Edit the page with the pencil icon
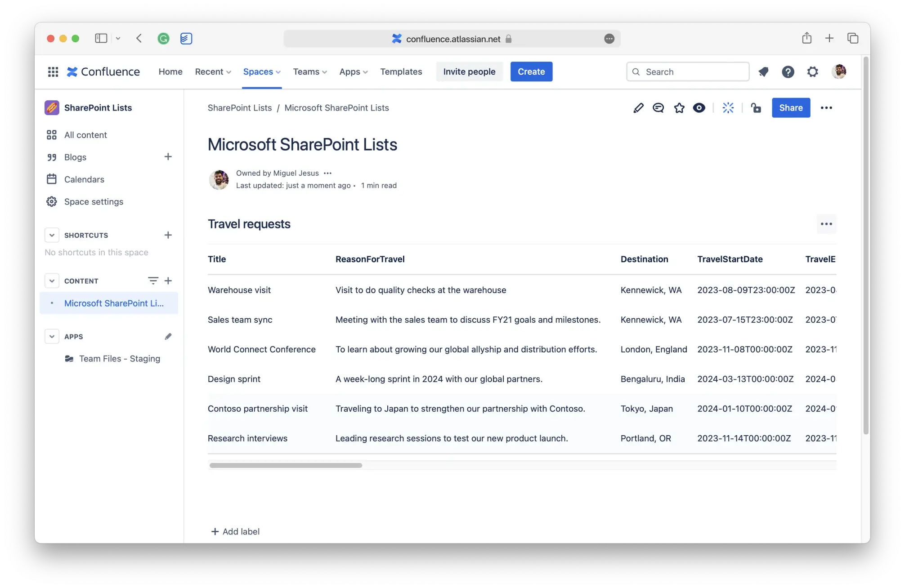Screen dimensions: 905x588 [638, 108]
